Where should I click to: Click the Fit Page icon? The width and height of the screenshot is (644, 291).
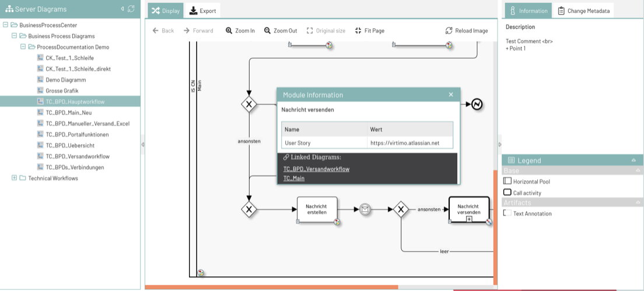tap(358, 31)
